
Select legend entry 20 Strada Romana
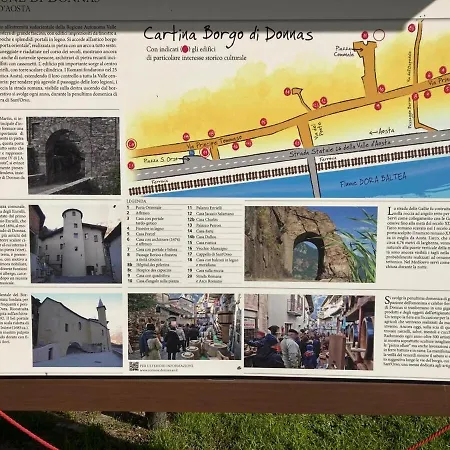pos(205,279)
